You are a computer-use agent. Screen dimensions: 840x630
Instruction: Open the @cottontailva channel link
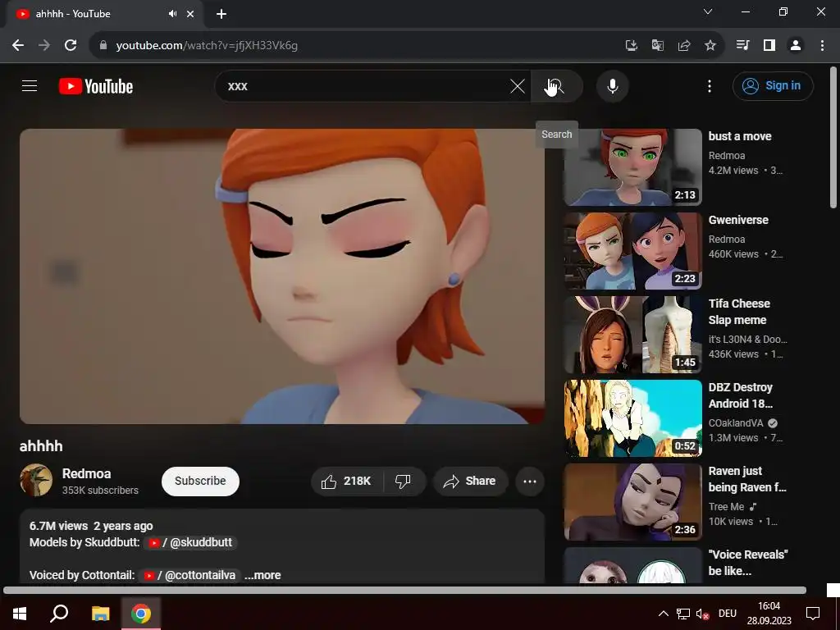[x=190, y=575]
